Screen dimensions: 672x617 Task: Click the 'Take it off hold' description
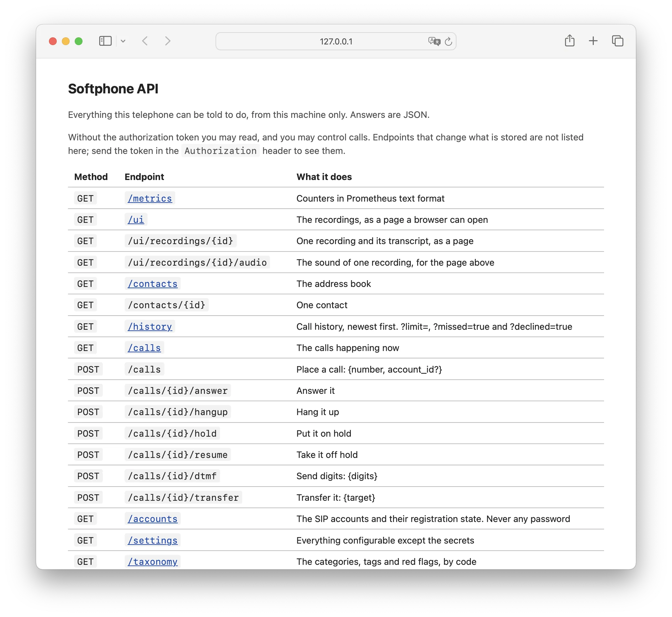click(x=327, y=455)
